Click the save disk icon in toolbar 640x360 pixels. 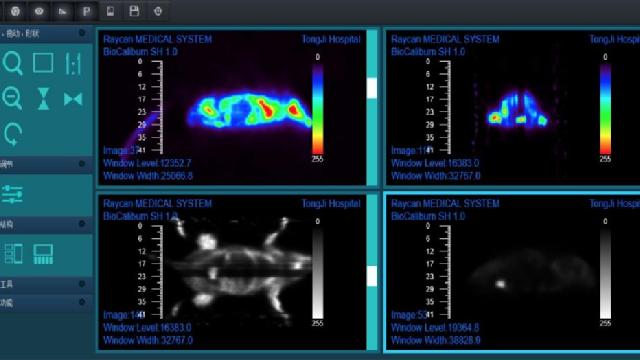tap(134, 11)
